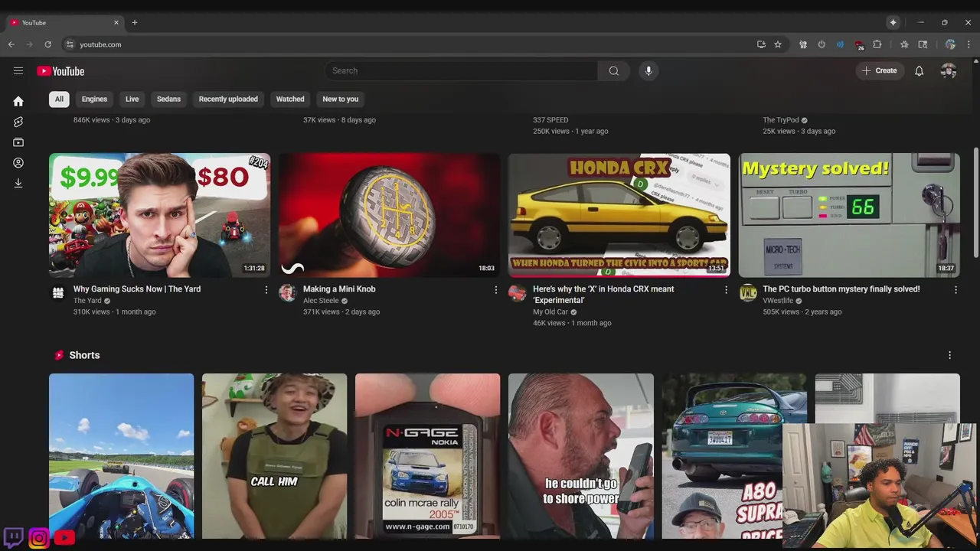Screen dimensions: 980x551
Task: Reload the page in browser toolbar
Action: (47, 44)
